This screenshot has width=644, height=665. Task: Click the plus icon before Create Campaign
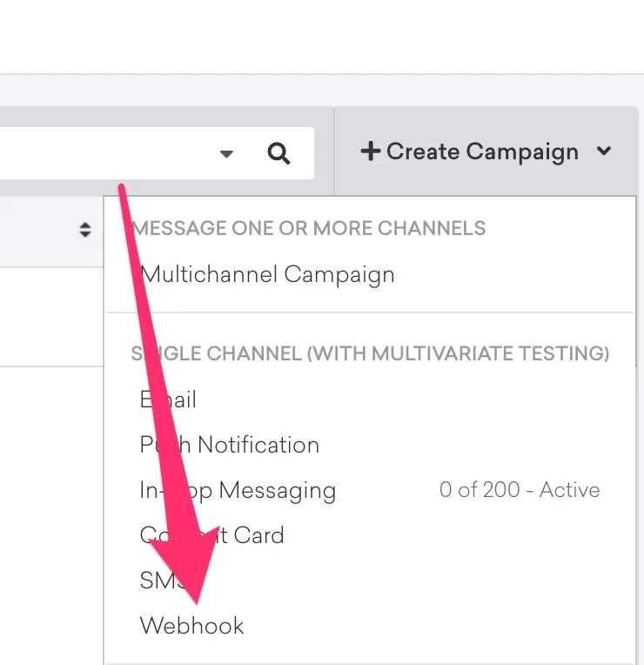pos(371,151)
